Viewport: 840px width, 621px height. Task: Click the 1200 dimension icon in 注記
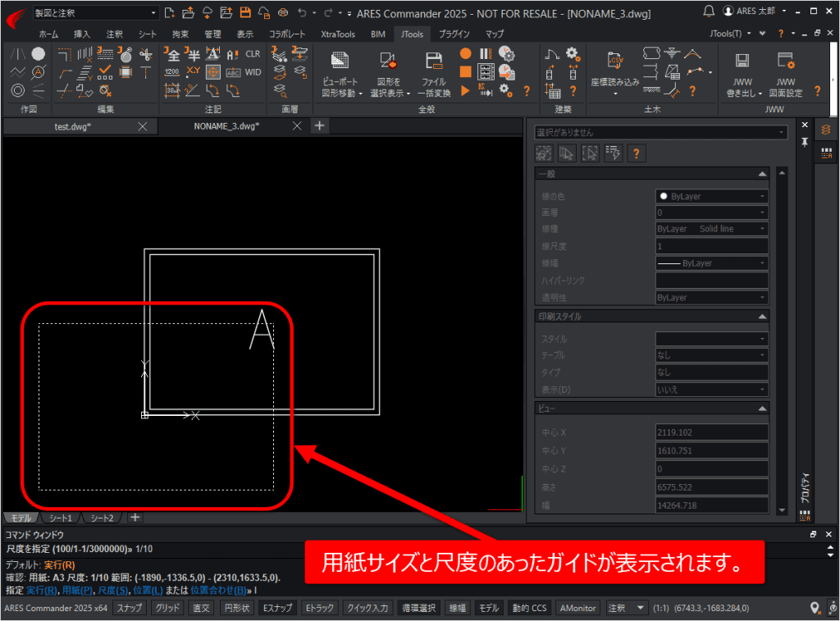point(172,72)
